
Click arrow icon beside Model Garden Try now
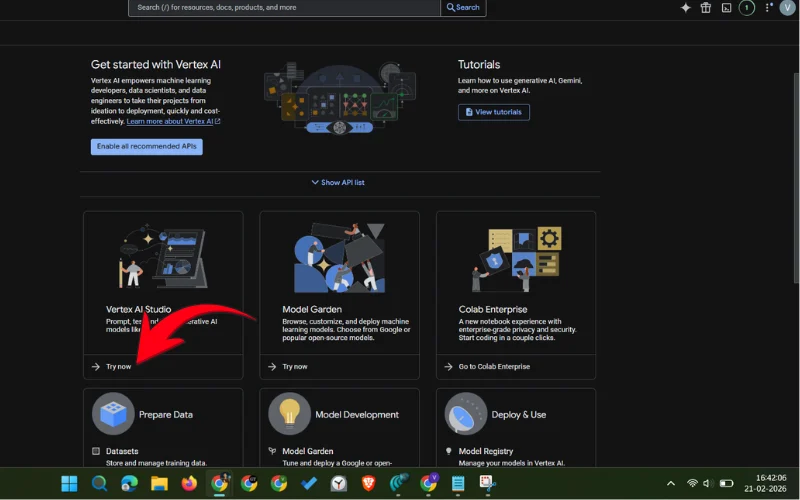pyautogui.click(x=272, y=367)
